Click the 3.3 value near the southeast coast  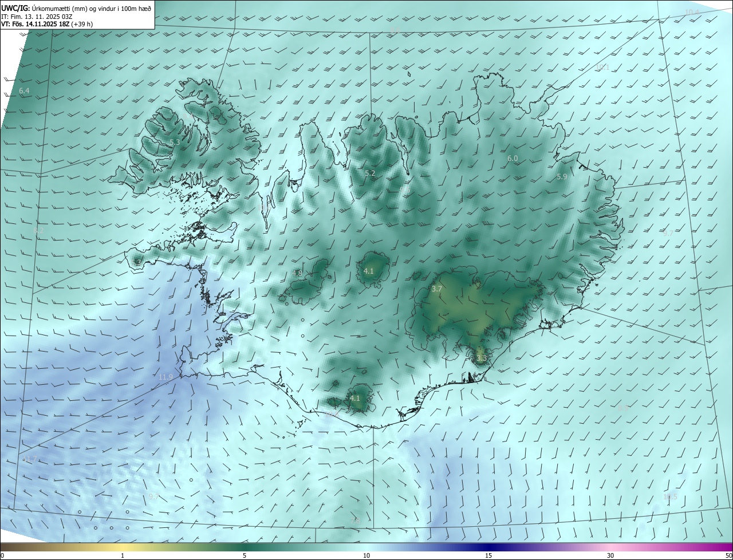click(481, 358)
